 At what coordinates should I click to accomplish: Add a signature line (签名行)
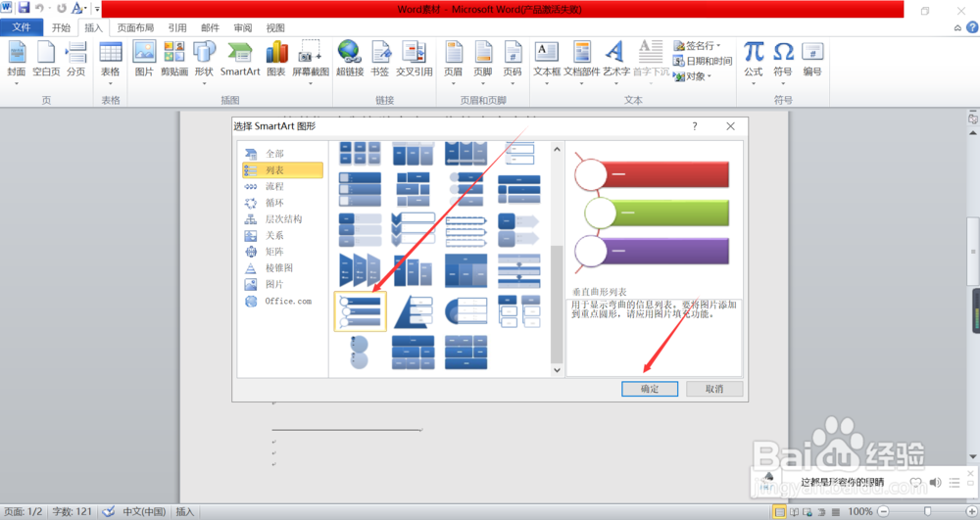[697, 46]
